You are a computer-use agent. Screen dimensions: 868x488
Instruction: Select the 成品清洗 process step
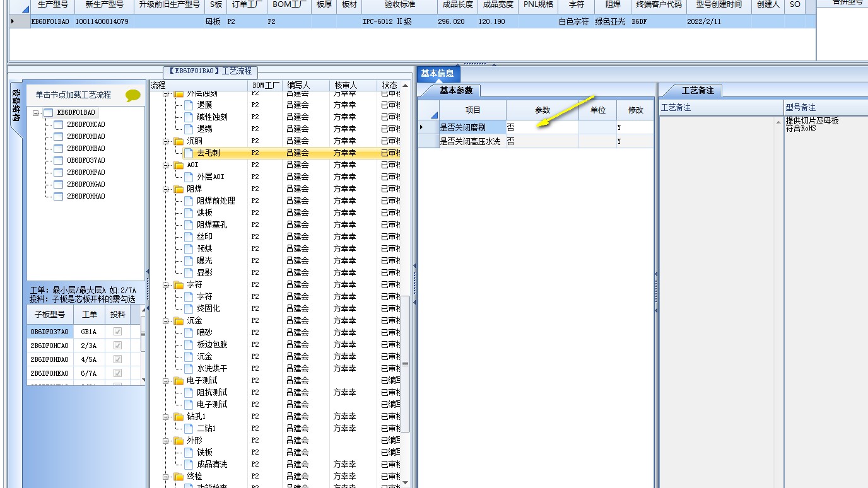pyautogui.click(x=212, y=464)
